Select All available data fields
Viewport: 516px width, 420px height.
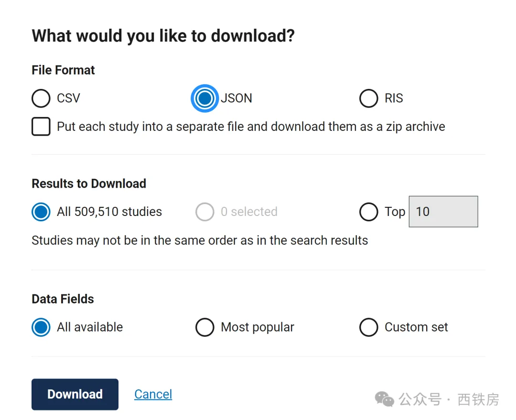point(41,327)
